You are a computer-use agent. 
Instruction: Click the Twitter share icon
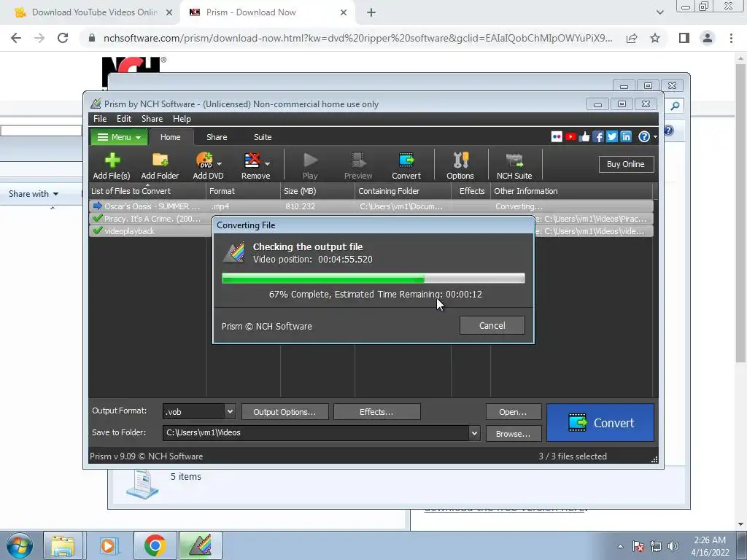pos(612,137)
